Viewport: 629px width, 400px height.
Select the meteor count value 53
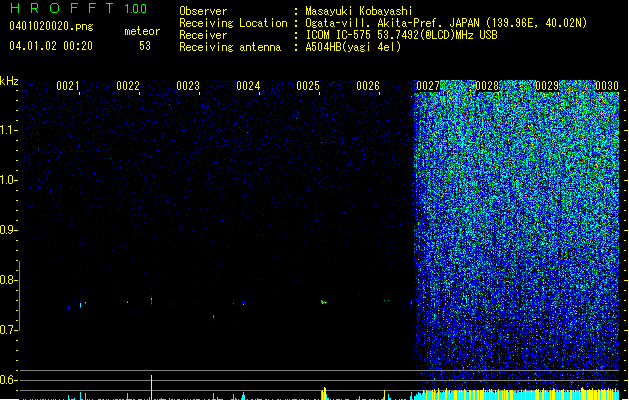click(145, 46)
